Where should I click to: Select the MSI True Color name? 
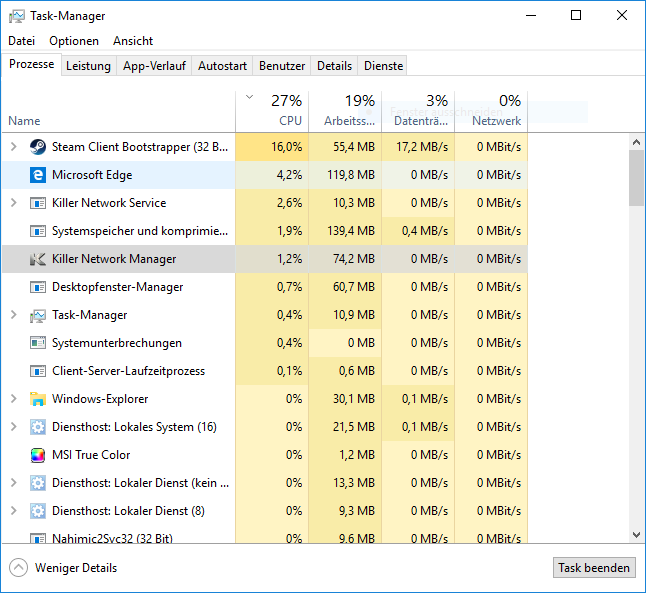pyautogui.click(x=91, y=455)
